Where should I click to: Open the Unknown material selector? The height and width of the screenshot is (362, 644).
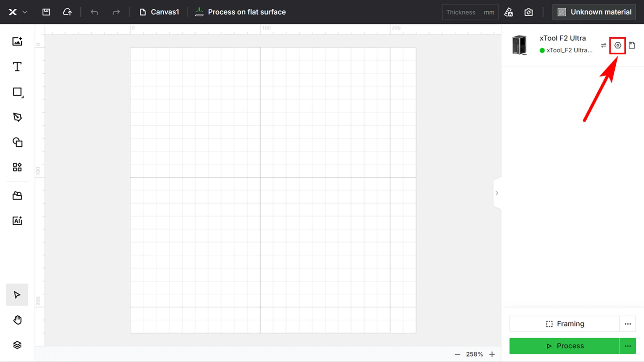coord(594,12)
